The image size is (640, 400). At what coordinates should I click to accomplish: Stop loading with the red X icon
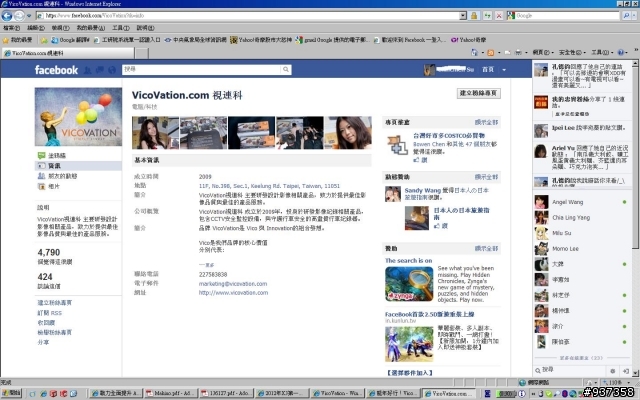pos(499,16)
